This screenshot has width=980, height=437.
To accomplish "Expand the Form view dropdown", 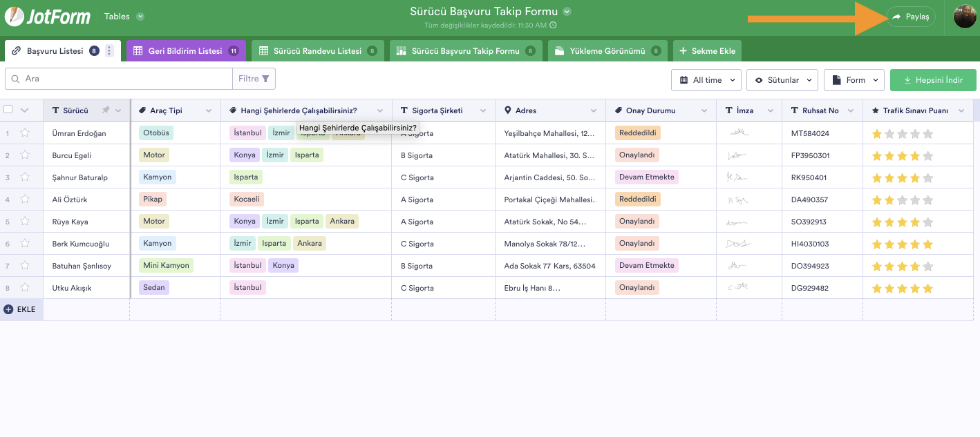I will pyautogui.click(x=854, y=80).
